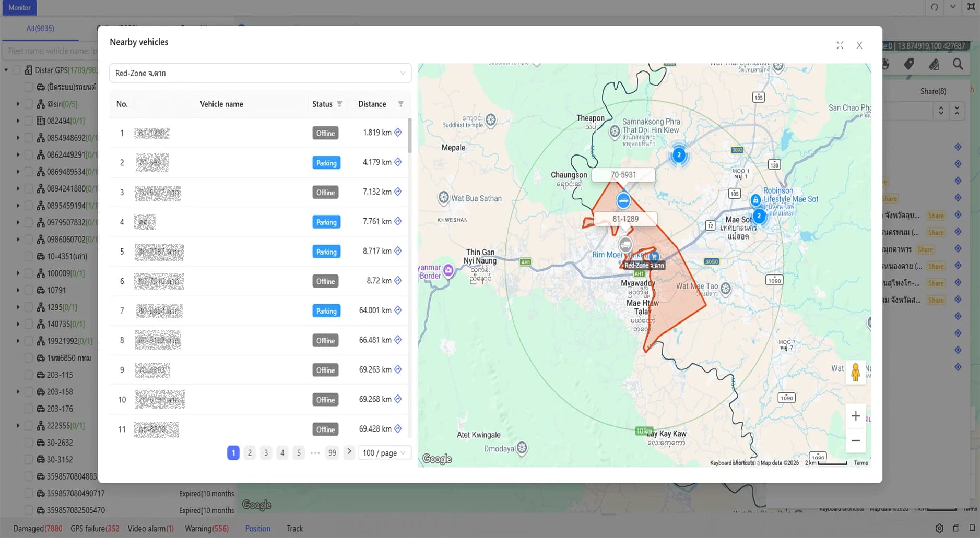
Task: Go to page 3 of results
Action: 266,452
